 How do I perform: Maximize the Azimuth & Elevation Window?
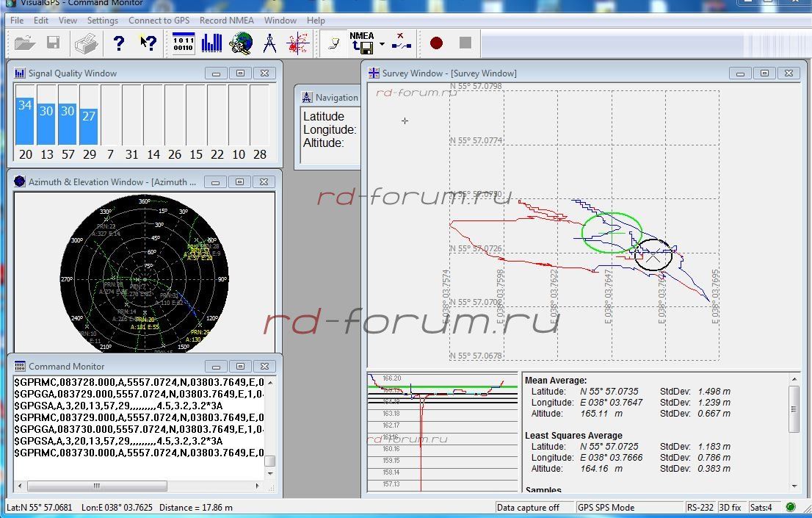coord(240,181)
